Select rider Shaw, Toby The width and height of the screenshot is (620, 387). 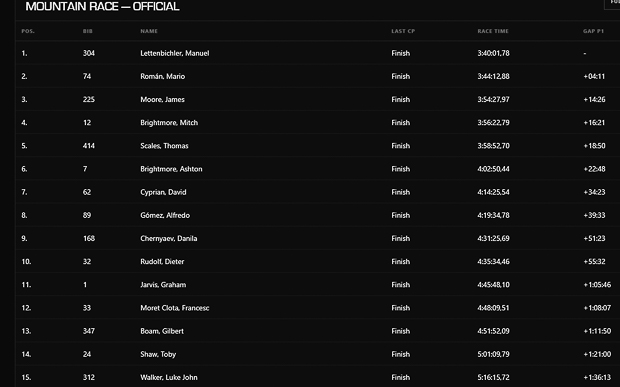(158, 355)
